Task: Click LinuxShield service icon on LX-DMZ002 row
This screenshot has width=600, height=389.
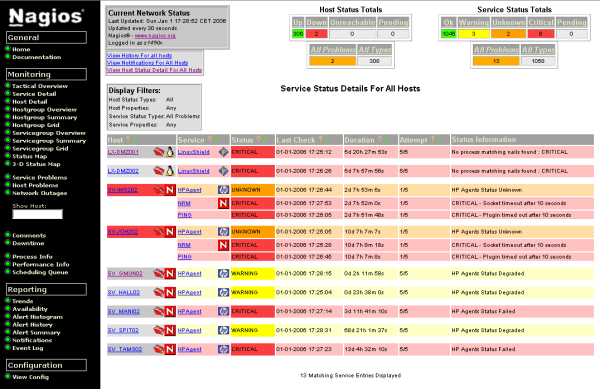Action: tap(223, 171)
